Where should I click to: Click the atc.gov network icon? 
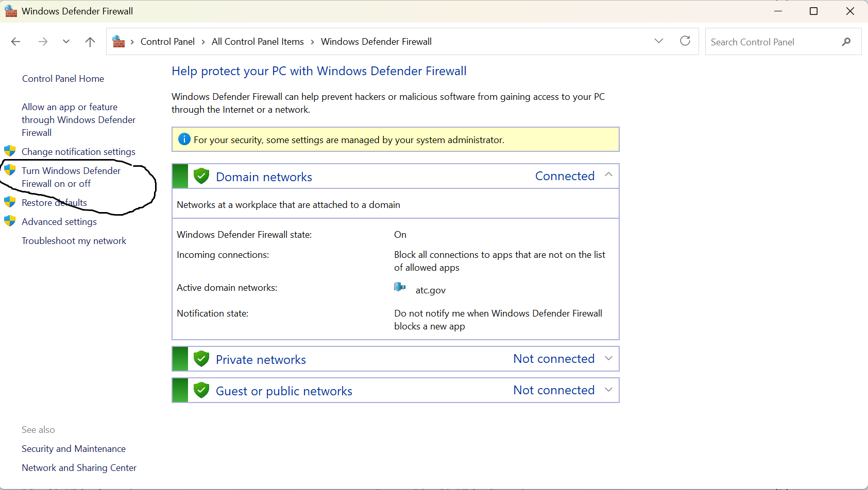(400, 287)
